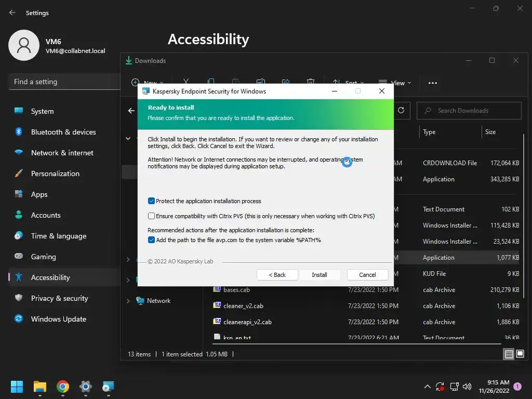Click CRDOWNLOAD File type cell
This screenshot has height=399, width=532.
[x=450, y=163]
